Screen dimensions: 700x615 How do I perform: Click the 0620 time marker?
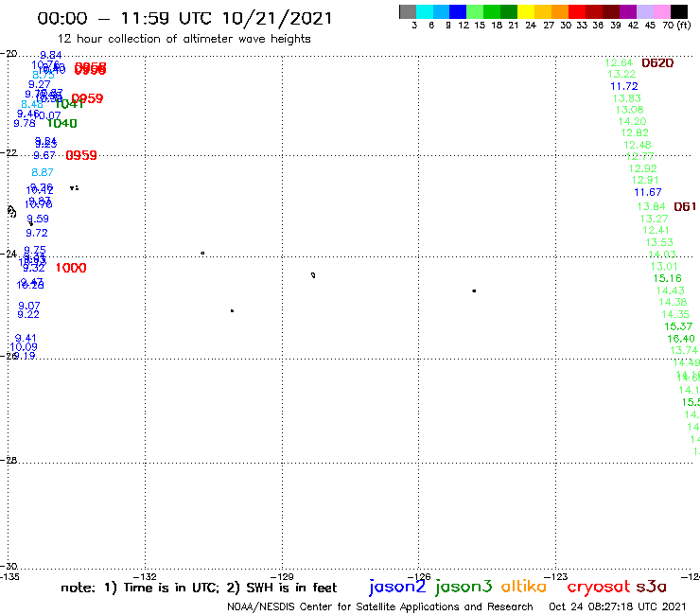click(657, 63)
